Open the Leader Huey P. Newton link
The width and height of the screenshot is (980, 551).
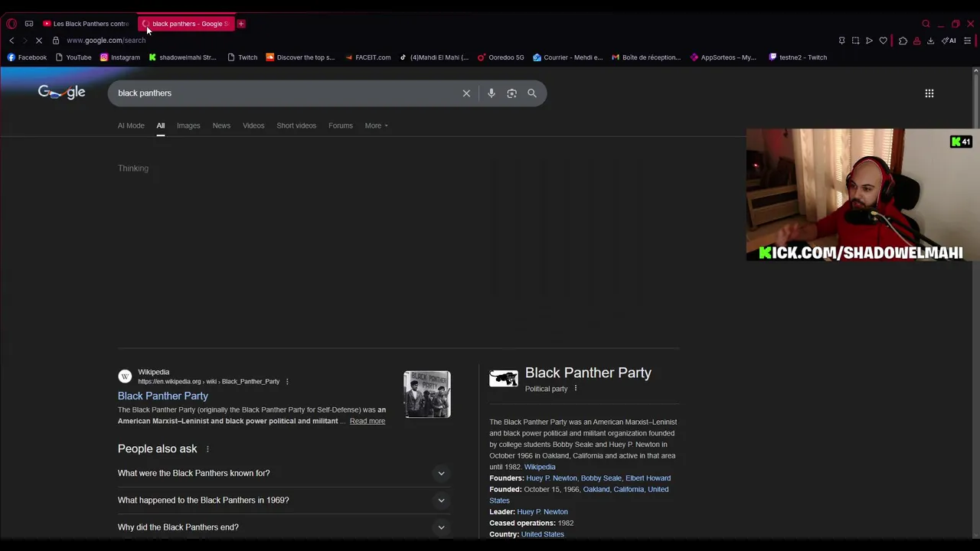click(x=542, y=512)
